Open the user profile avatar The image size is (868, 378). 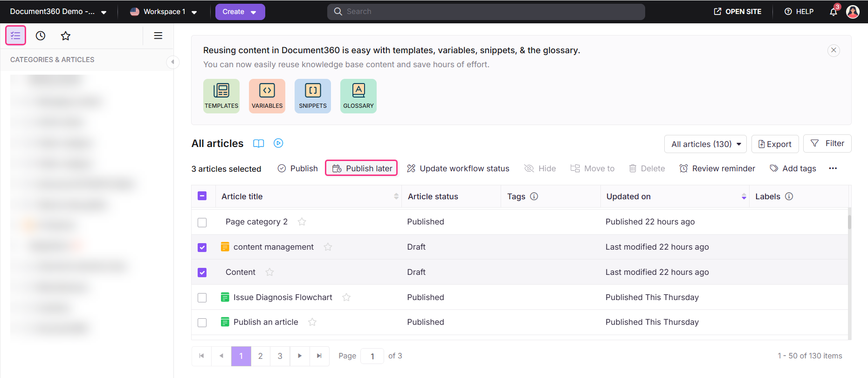coord(853,12)
